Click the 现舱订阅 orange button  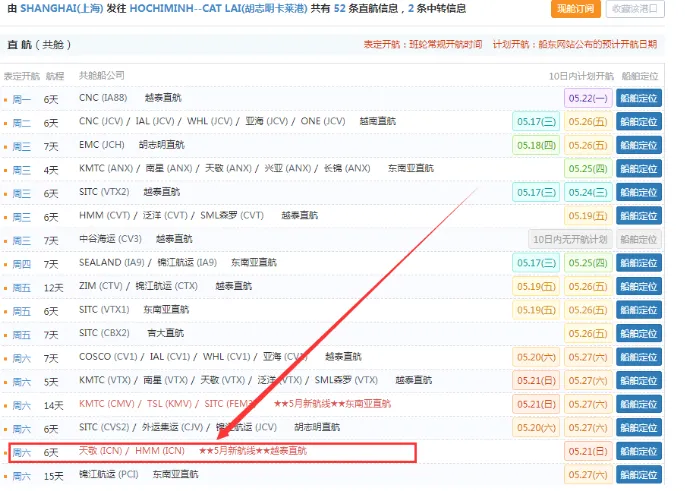575,9
